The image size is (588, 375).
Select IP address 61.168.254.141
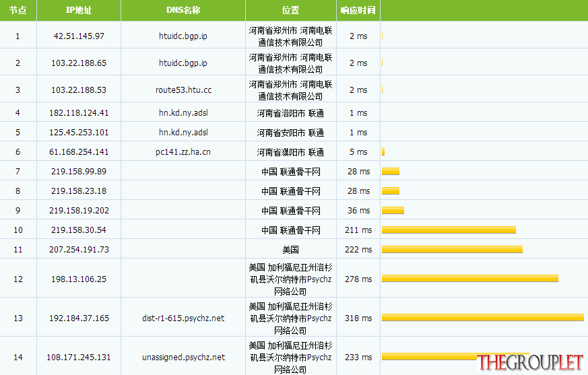[x=79, y=152]
